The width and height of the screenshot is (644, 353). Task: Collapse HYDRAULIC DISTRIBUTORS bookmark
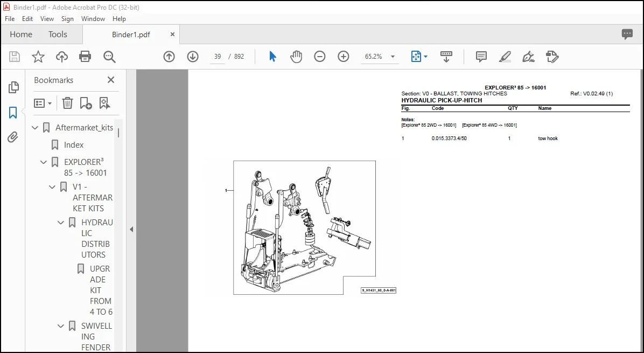(x=61, y=223)
